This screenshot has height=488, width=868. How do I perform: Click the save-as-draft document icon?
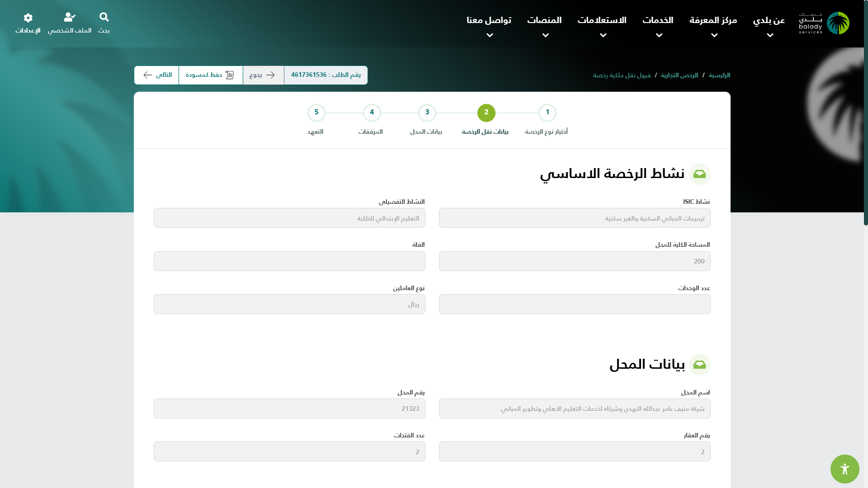point(230,75)
